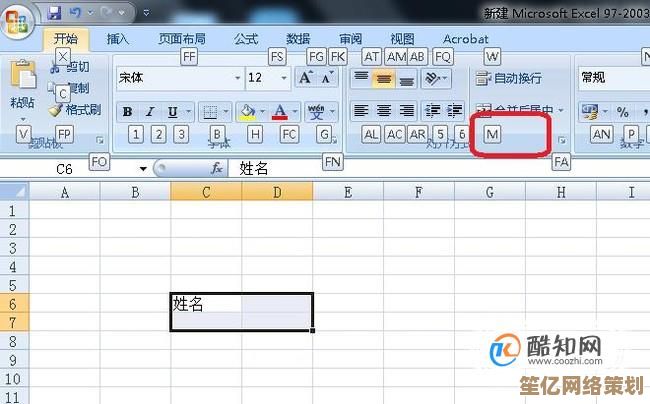
Task: Open accounting number format icon
Action: (589, 111)
